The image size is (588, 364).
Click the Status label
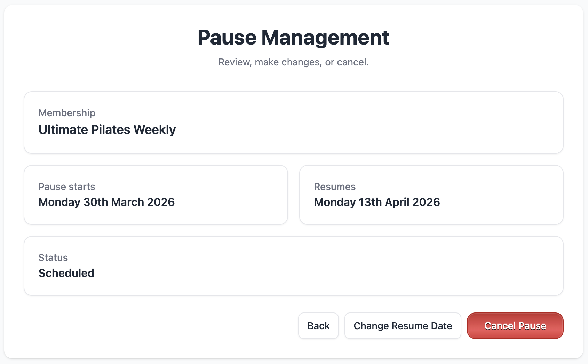click(x=53, y=258)
